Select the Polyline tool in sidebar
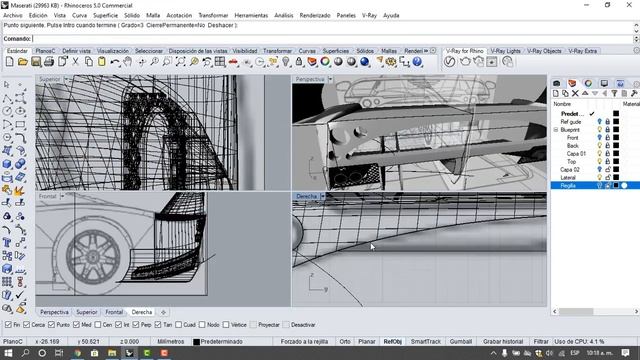Screen dimensions: 640x360 click(7, 98)
